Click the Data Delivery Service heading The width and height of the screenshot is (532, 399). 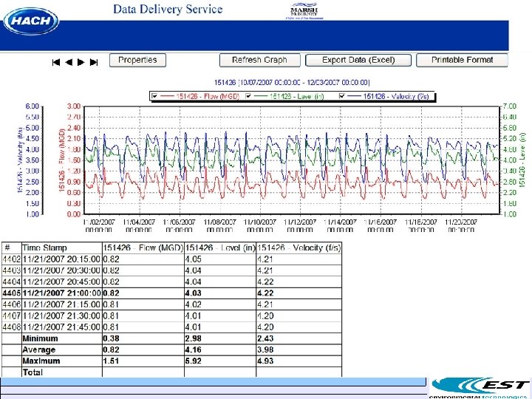[168, 9]
